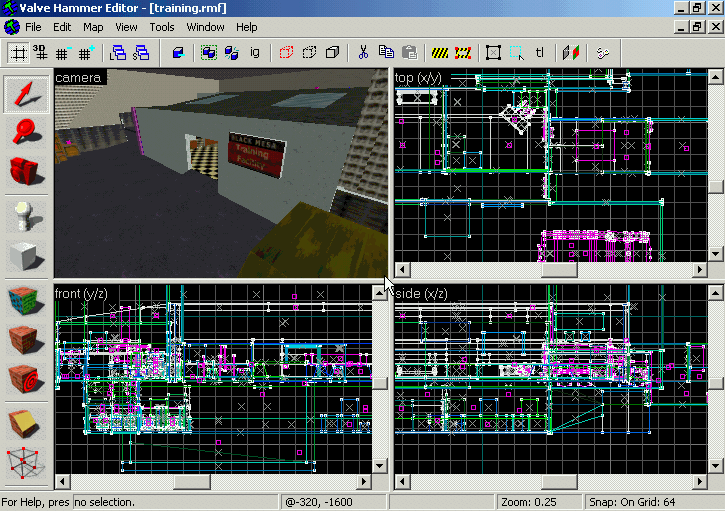Viewport: 725px width, 511px height.
Task: Click right arrow of top view horizontal scrollbar
Action: pyautogui.click(x=700, y=270)
